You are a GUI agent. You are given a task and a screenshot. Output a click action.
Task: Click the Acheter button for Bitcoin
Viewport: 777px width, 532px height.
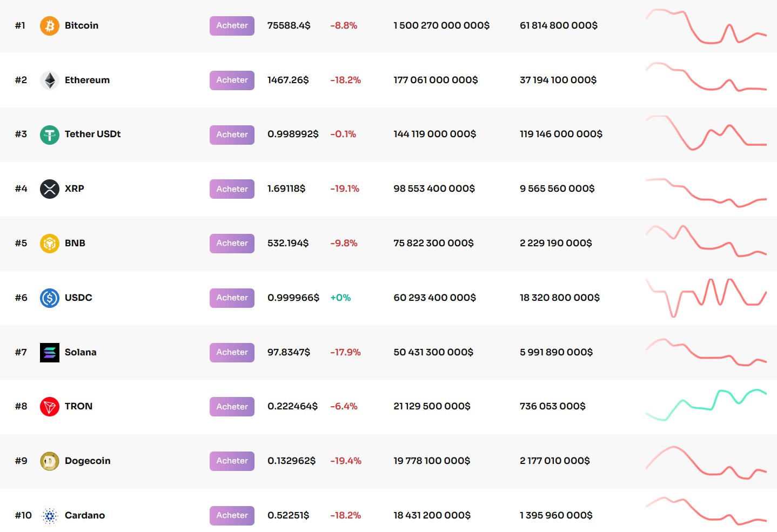231,25
